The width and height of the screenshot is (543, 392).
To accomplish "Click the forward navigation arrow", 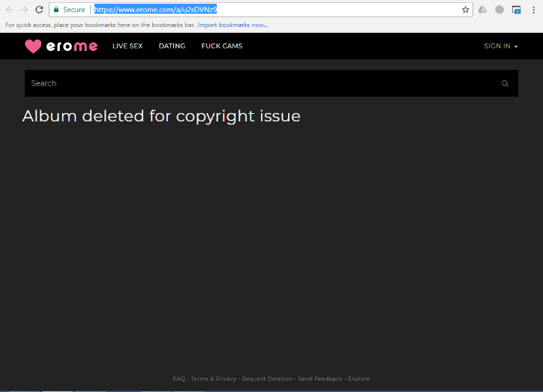I will point(24,10).
